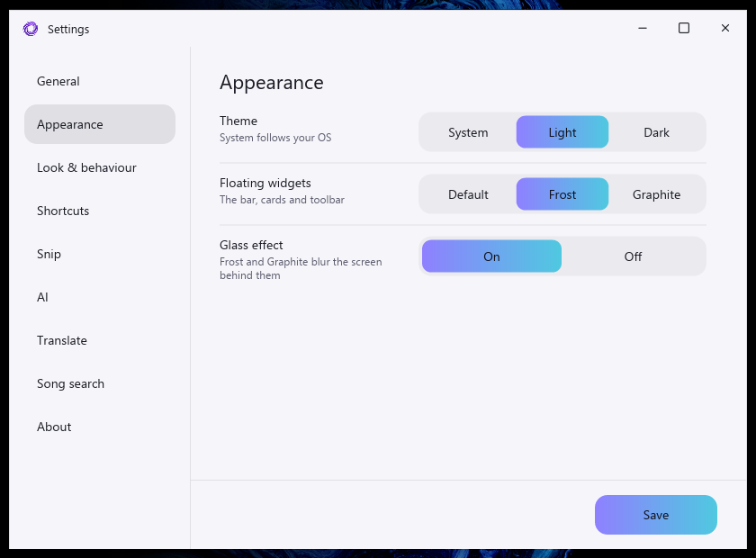Viewport: 756px width, 558px height.
Task: Click the 'Floating widgets' label
Action: coord(265,184)
